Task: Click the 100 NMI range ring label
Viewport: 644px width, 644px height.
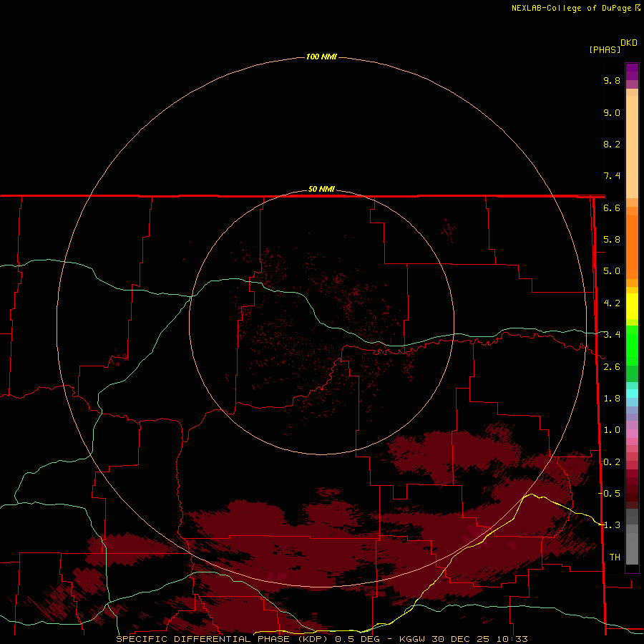Action: click(x=321, y=57)
